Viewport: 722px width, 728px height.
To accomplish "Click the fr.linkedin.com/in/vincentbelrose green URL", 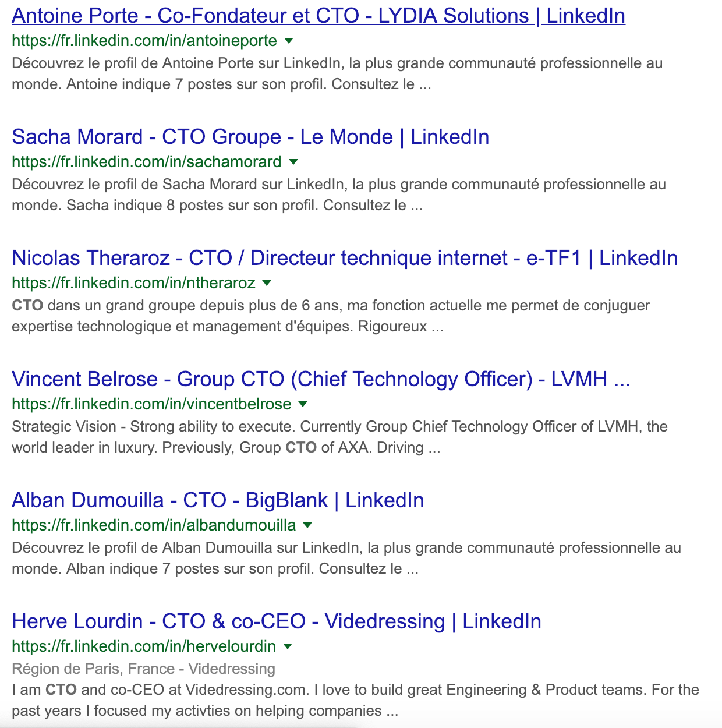I will pyautogui.click(x=151, y=404).
